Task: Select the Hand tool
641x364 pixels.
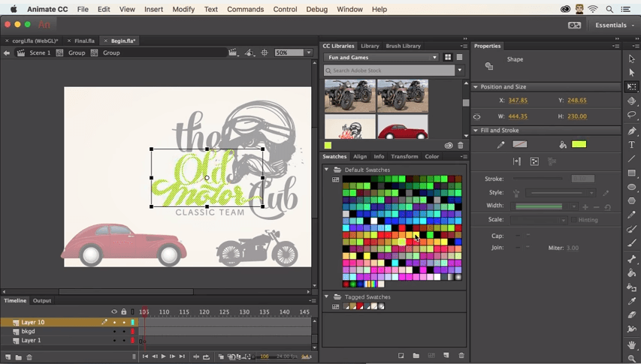Action: (632, 344)
